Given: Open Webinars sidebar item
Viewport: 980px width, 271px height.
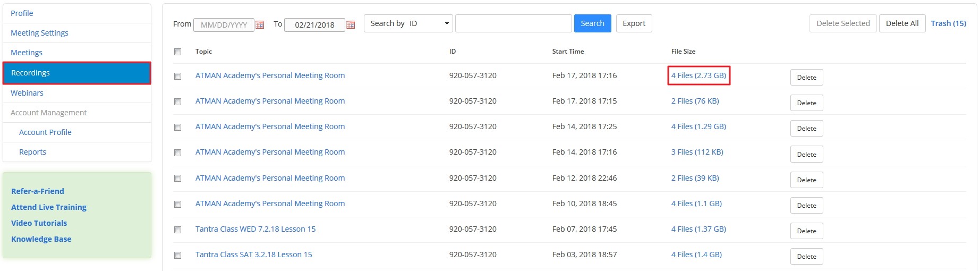Looking at the screenshot, I should point(27,93).
